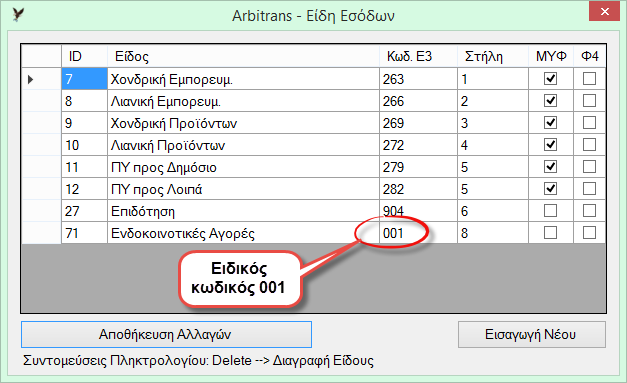Select the Ε3 code cell 263
Screen dimensions: 627x383
point(418,79)
